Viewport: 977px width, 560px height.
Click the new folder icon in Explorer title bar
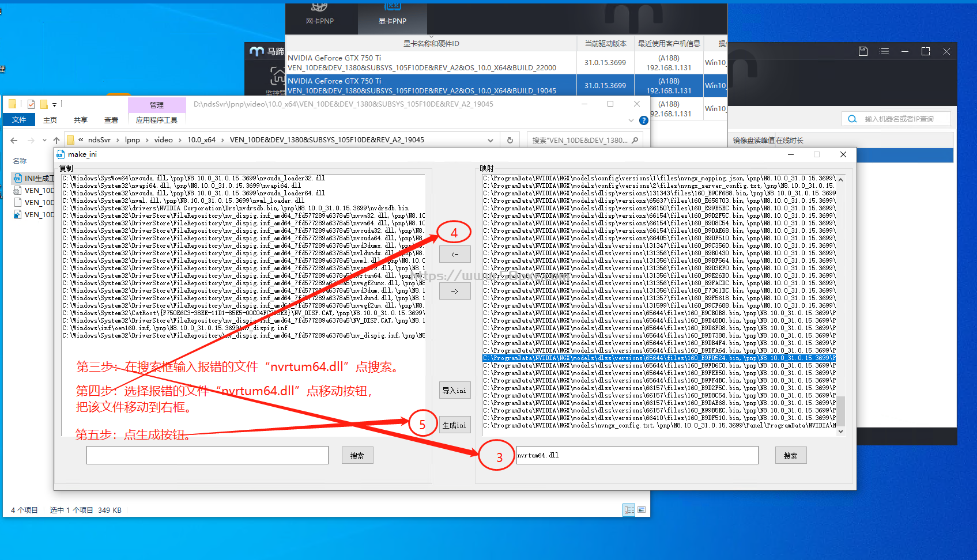tap(44, 104)
